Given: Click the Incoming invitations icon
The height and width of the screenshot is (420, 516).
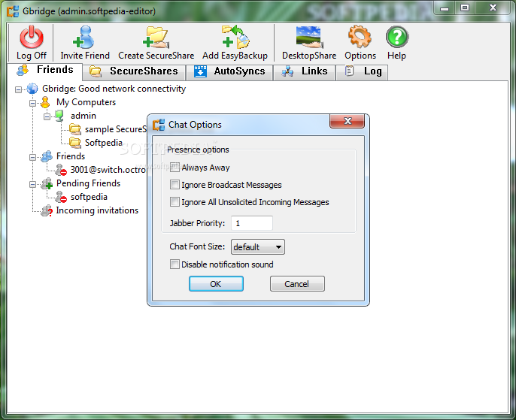Looking at the screenshot, I should [47, 210].
